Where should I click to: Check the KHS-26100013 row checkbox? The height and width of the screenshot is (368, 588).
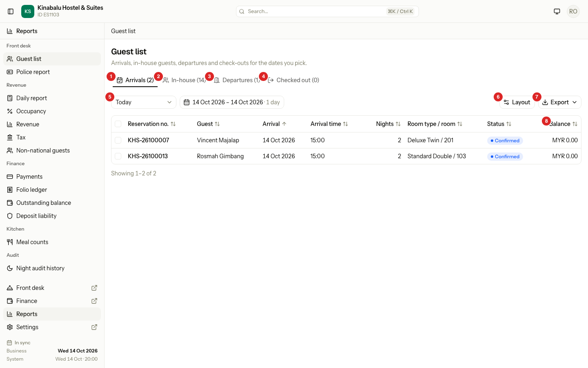coord(118,156)
